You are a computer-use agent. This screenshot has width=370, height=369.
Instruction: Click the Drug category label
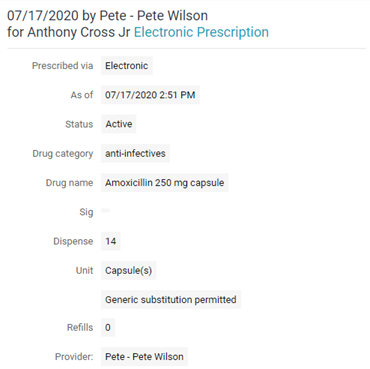coord(63,154)
